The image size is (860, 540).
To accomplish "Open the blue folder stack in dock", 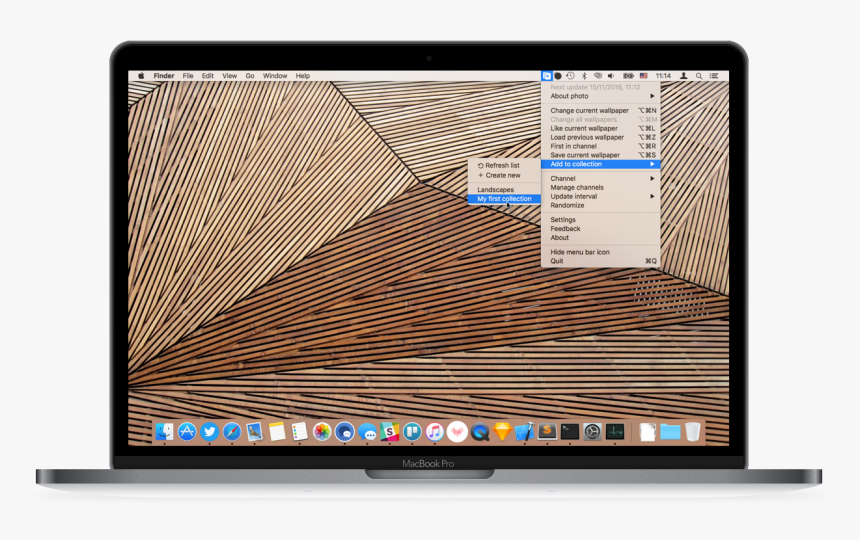I will (x=670, y=432).
